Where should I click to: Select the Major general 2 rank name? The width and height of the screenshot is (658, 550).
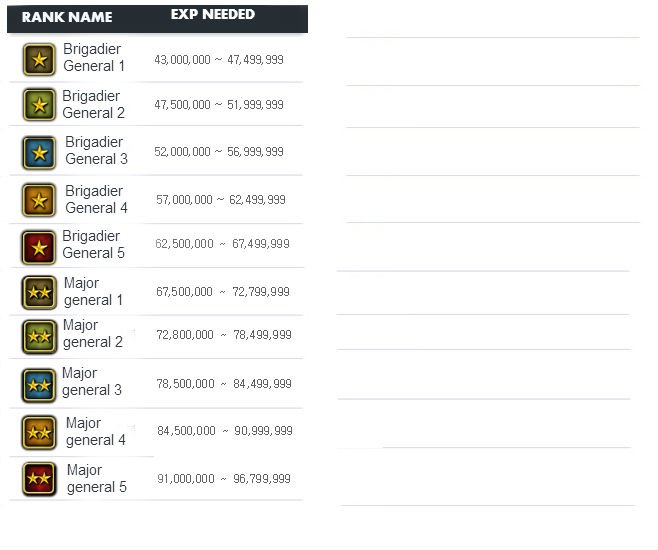coord(92,334)
